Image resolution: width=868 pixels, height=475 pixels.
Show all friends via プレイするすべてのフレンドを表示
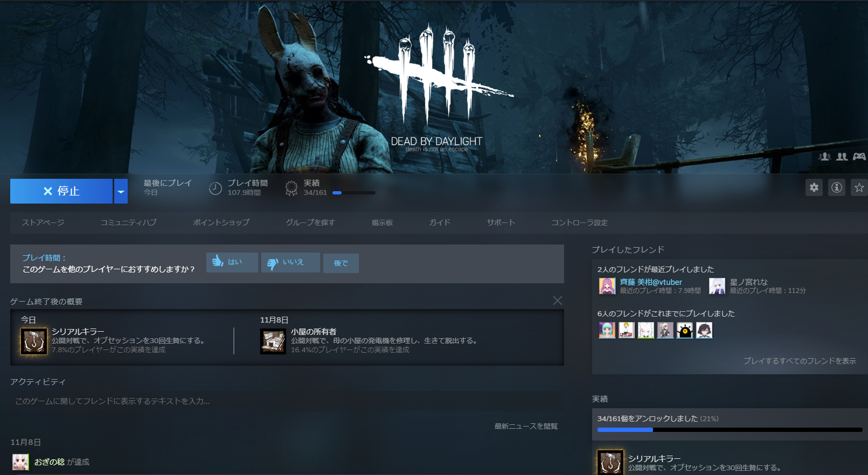800,361
